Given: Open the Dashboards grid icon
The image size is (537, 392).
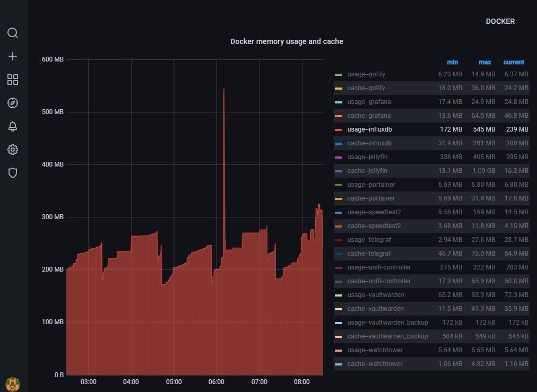Looking at the screenshot, I should click(13, 80).
